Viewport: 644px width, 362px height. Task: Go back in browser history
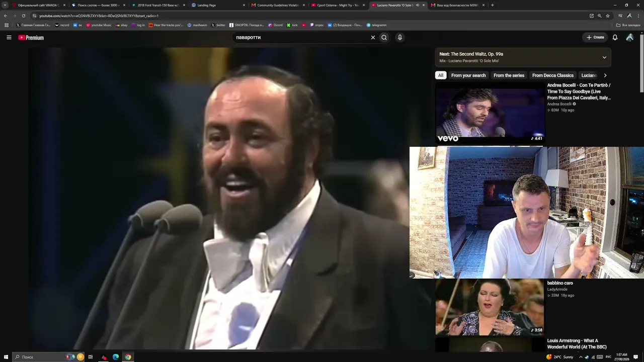[6, 16]
